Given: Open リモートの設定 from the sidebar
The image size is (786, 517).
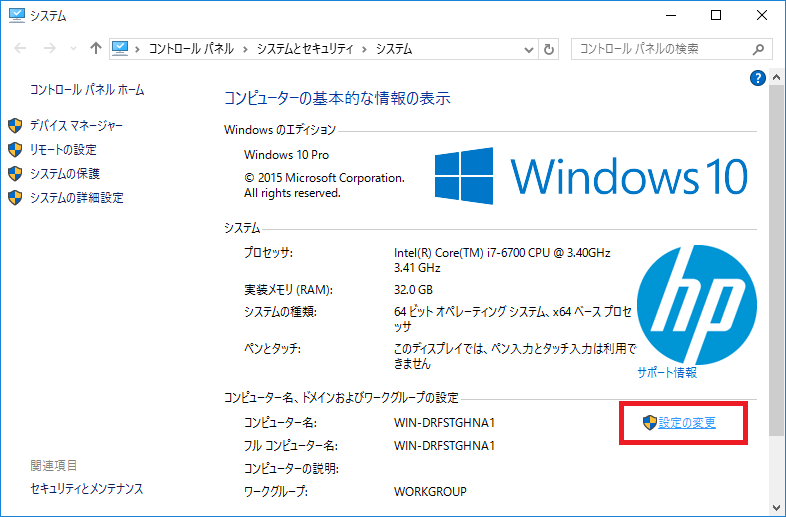Looking at the screenshot, I should (63, 150).
